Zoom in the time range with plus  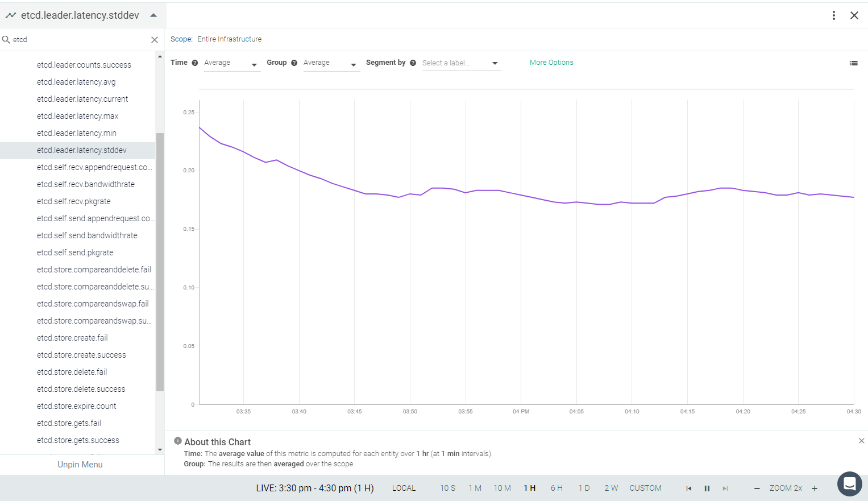815,488
